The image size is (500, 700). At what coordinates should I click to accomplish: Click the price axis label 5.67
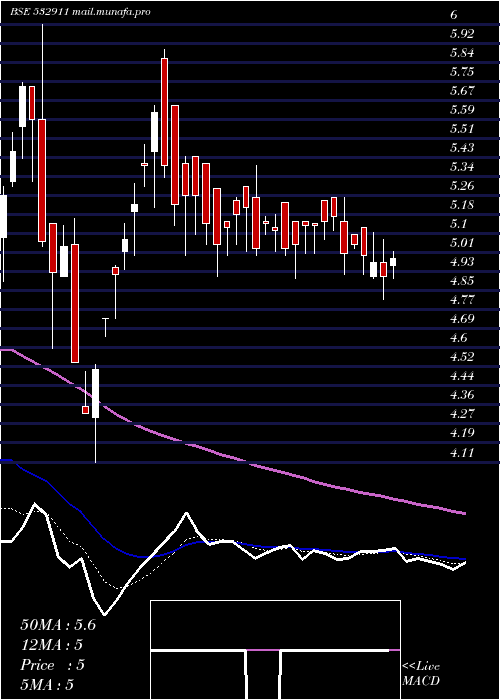point(462,91)
